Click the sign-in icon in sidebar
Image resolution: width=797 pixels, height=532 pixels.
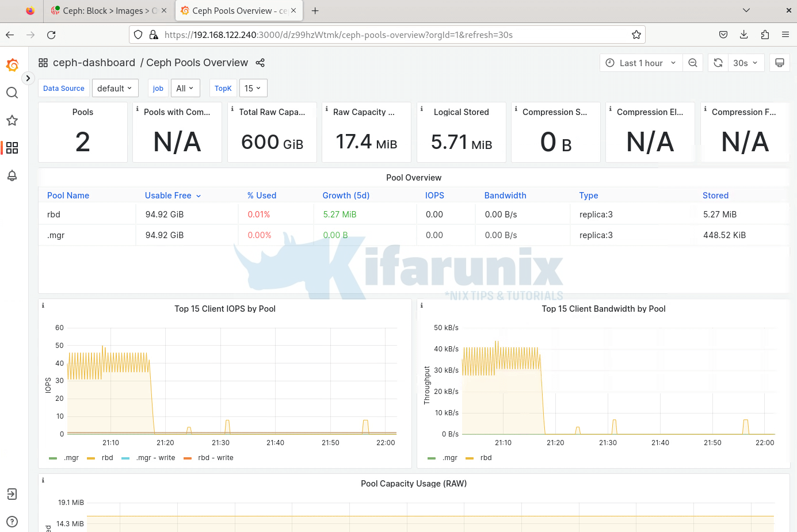tap(12, 494)
